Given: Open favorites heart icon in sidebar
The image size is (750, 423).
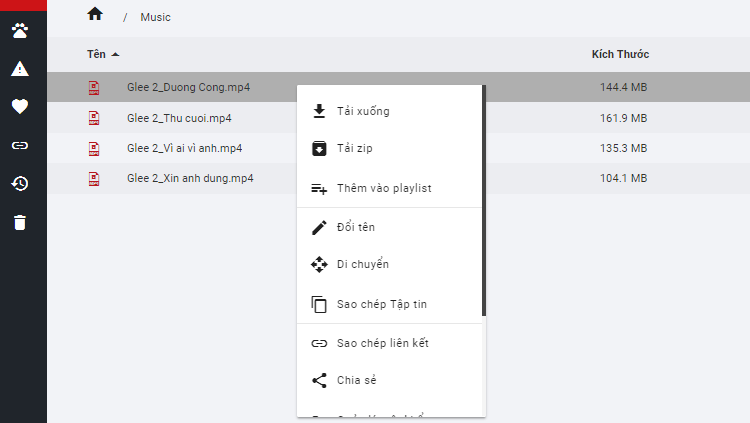Looking at the screenshot, I should click(x=20, y=107).
